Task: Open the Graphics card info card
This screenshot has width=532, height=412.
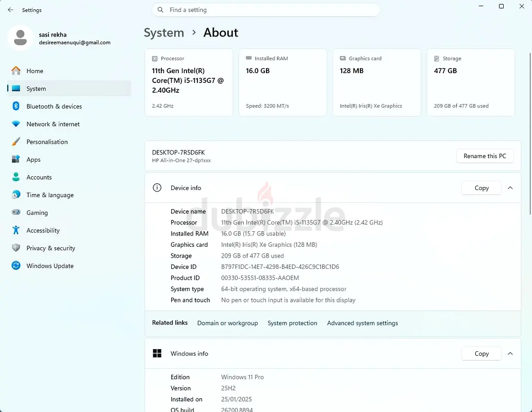Action: tap(377, 82)
